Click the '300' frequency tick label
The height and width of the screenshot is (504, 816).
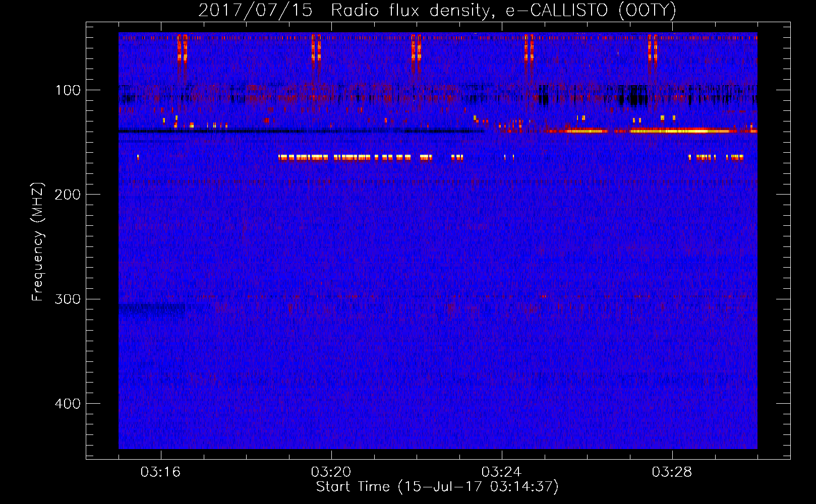[68, 299]
